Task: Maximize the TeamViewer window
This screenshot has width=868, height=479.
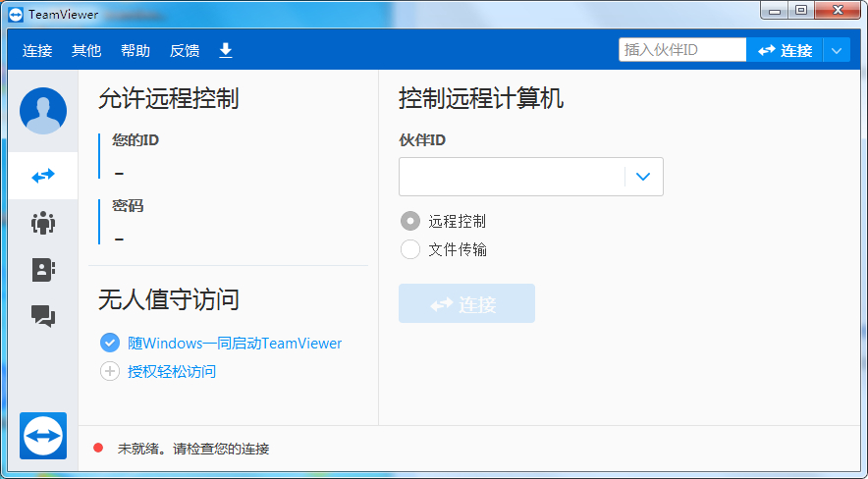Action: click(801, 10)
